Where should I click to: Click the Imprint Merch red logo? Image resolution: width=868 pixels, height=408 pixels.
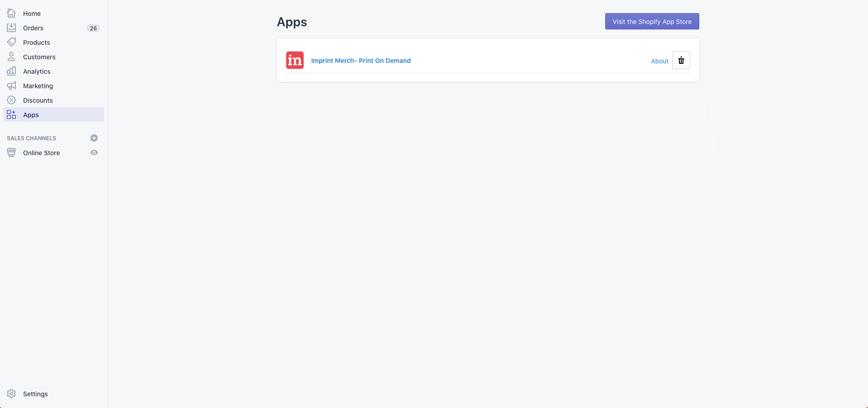coord(295,60)
